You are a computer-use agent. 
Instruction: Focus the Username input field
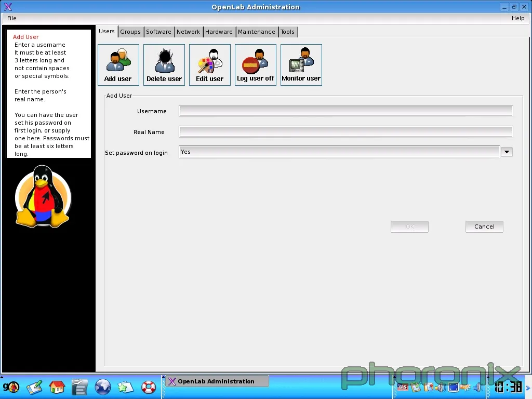[x=345, y=111]
